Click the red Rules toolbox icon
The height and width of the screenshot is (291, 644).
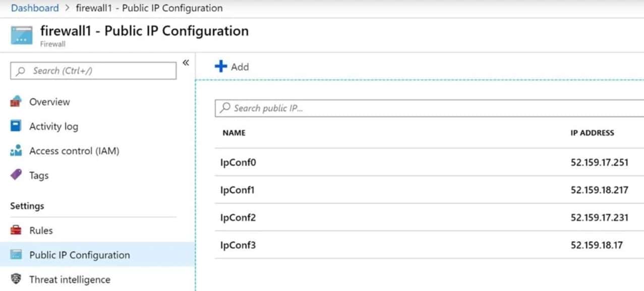tap(16, 230)
